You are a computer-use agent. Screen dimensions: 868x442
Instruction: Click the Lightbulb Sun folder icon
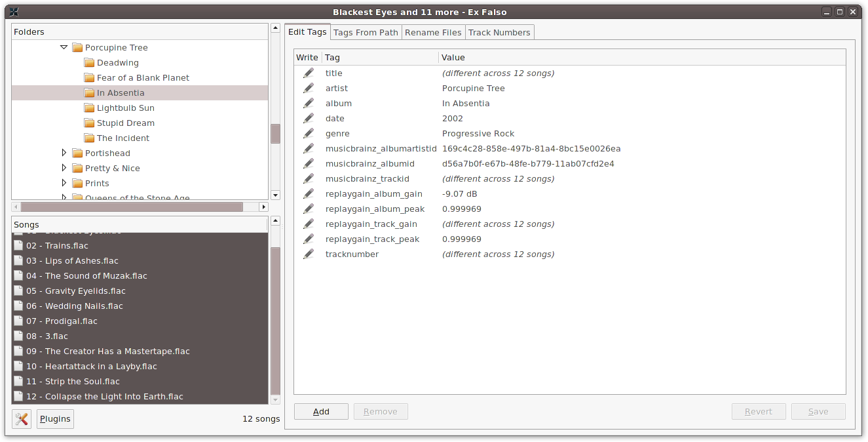click(x=90, y=108)
